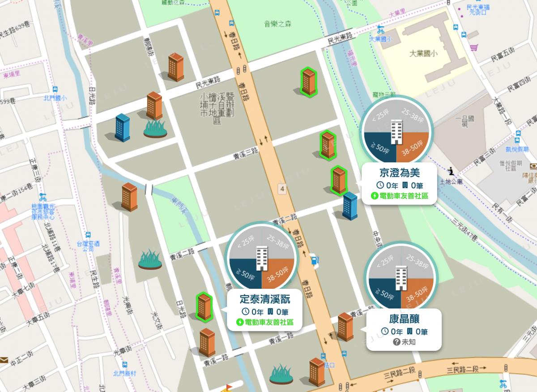The image size is (537, 392).
Task: Click grass park icon beside the western blue building
Action: point(155,128)
